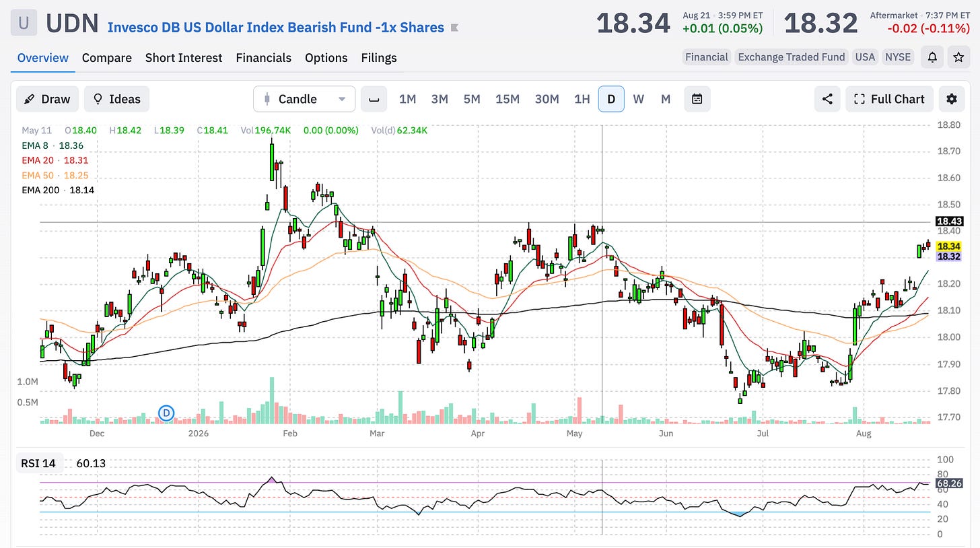Select the EMA 50 indicator label
The width and height of the screenshot is (980, 548).
(55, 175)
